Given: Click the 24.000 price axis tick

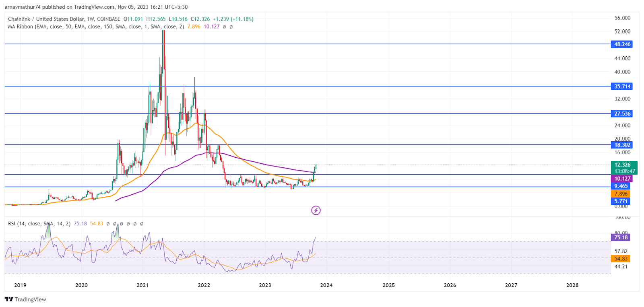Looking at the screenshot, I should click(x=622, y=126).
